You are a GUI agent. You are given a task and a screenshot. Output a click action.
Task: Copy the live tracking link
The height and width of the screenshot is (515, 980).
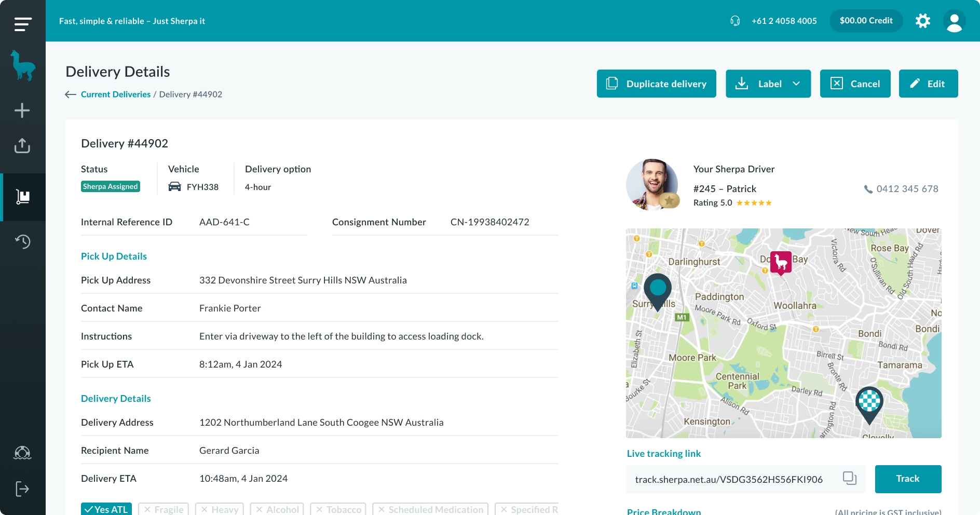click(849, 478)
